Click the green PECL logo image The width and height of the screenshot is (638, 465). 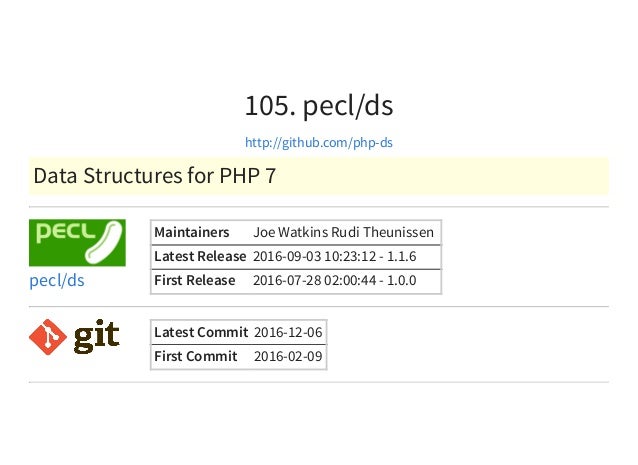77,243
